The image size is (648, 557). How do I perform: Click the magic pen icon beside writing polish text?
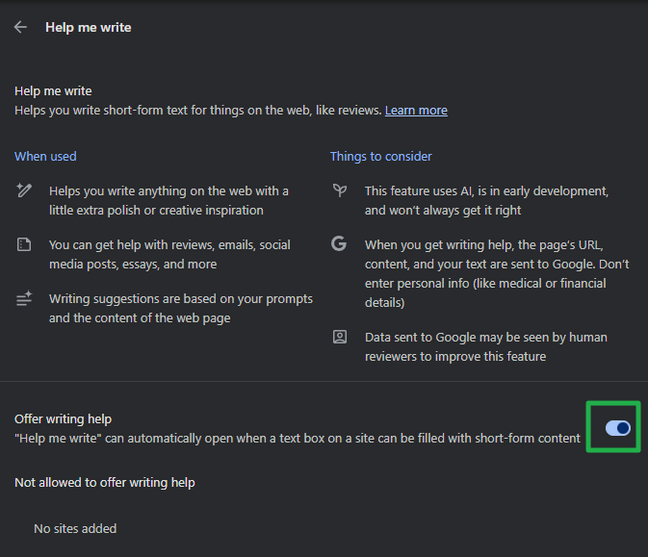pos(24,191)
